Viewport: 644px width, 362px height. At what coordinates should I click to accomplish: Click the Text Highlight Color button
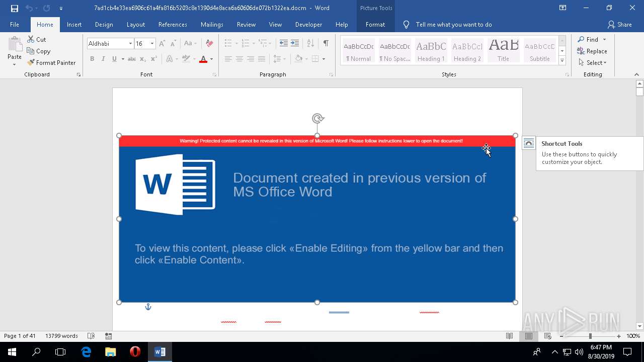pos(186,59)
